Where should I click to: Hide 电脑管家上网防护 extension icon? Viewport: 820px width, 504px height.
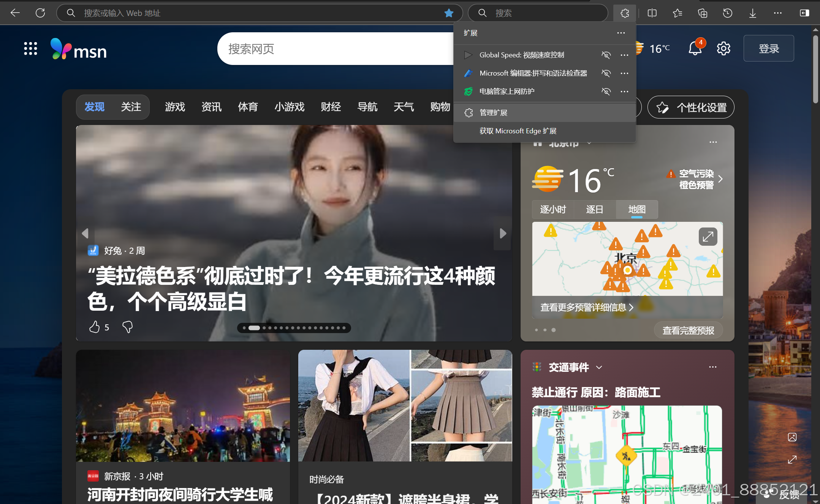(606, 91)
